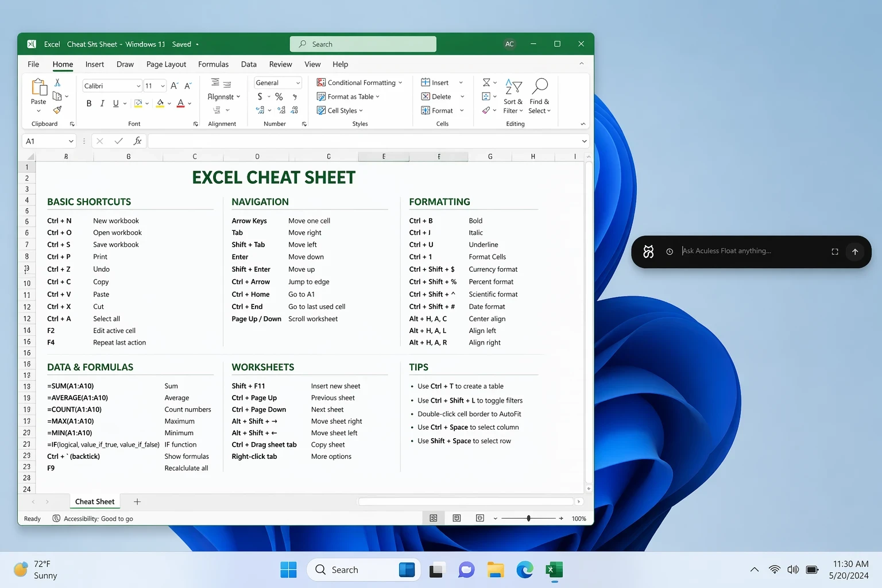Switch to the Page Layout tab
882x588 pixels.
166,64
